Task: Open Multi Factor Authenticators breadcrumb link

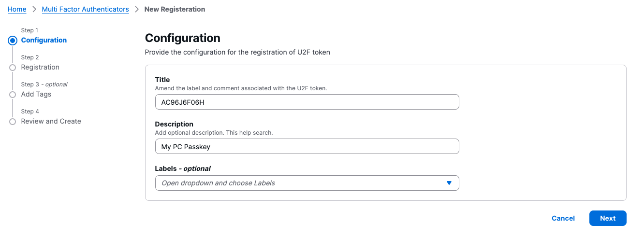Action: click(x=85, y=9)
